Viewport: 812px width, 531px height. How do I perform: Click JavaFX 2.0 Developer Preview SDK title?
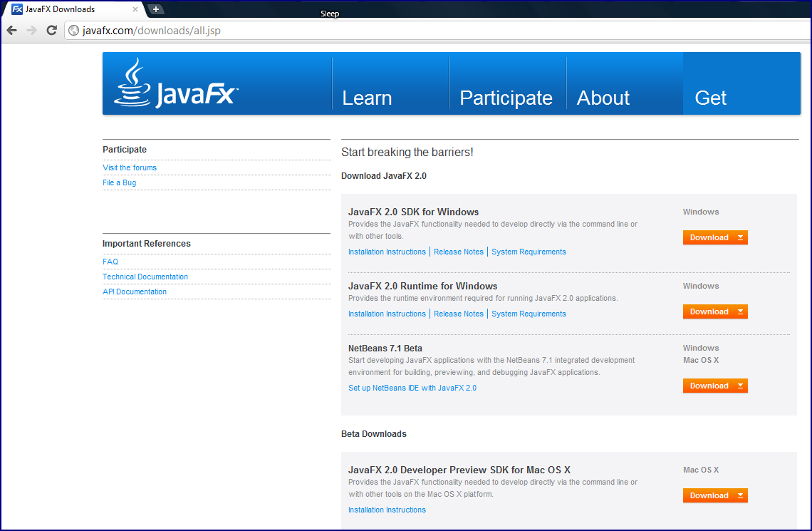coord(459,470)
